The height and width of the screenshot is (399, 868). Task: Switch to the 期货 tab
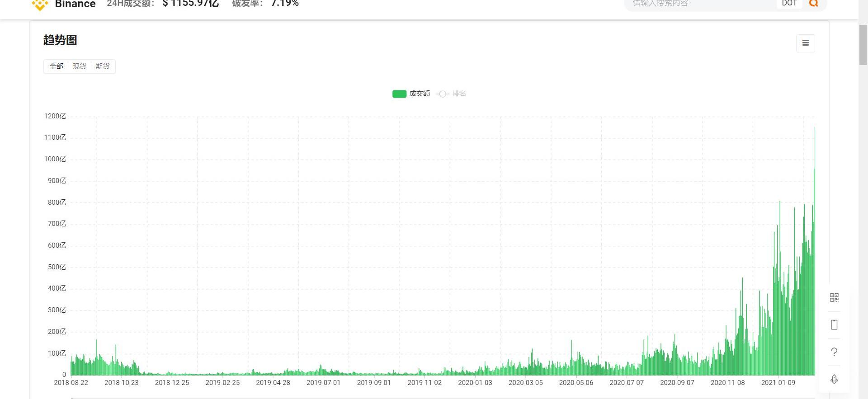[103, 66]
